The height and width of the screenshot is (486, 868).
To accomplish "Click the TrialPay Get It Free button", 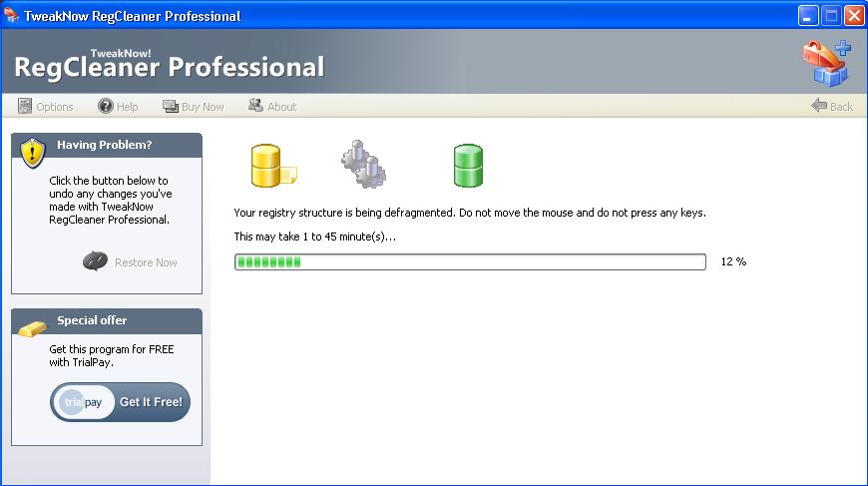I will [120, 402].
